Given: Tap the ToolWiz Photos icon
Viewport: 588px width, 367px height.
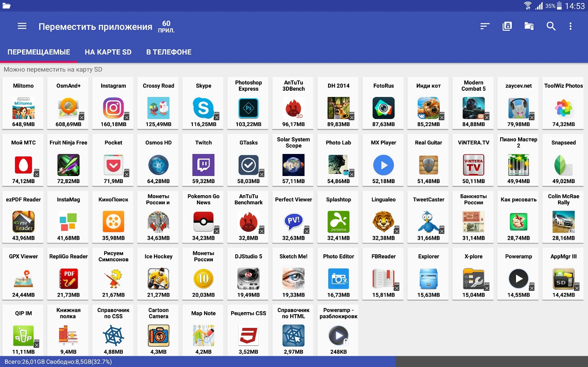Looking at the screenshot, I should (x=563, y=108).
